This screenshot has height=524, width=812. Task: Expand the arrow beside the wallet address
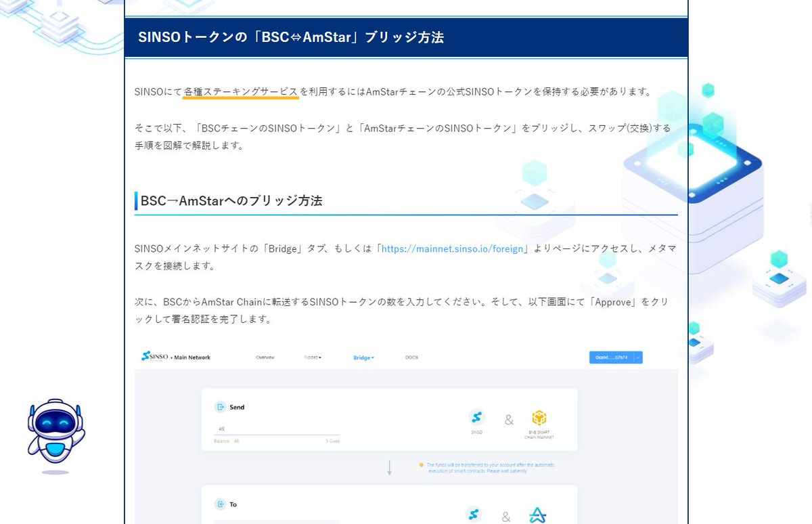click(638, 357)
